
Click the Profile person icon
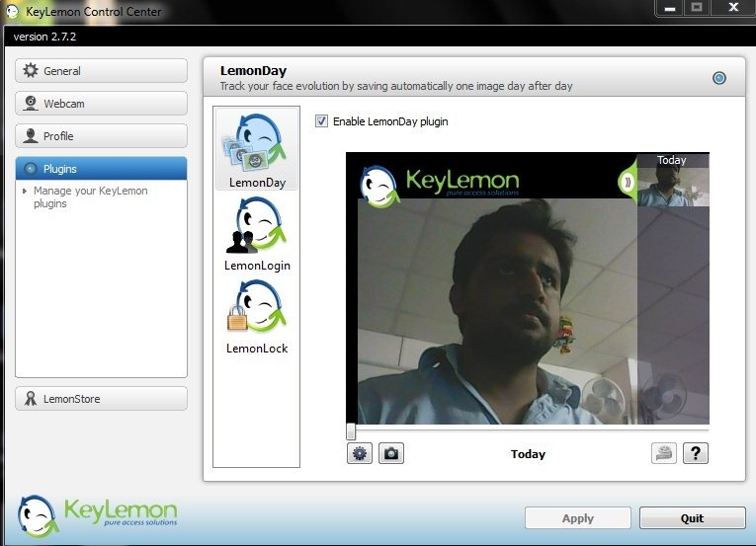click(31, 136)
